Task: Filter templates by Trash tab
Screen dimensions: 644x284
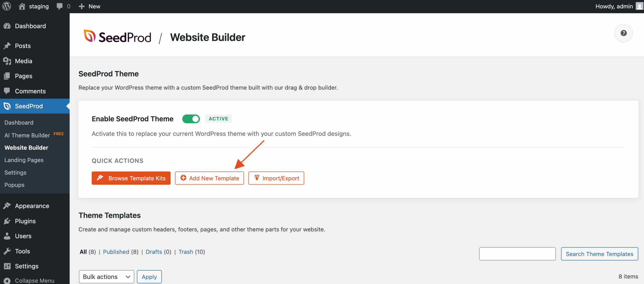Action: point(186,252)
